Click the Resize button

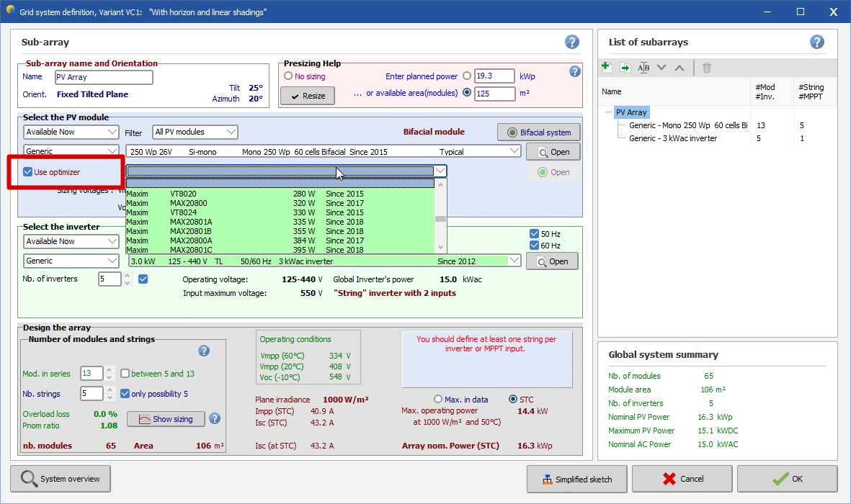(x=308, y=96)
